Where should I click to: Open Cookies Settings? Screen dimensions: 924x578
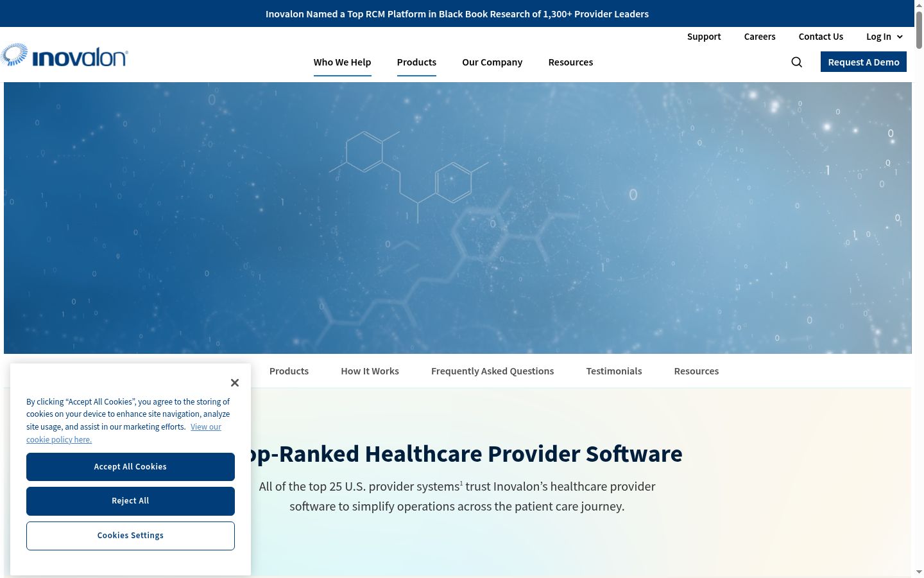point(130,536)
